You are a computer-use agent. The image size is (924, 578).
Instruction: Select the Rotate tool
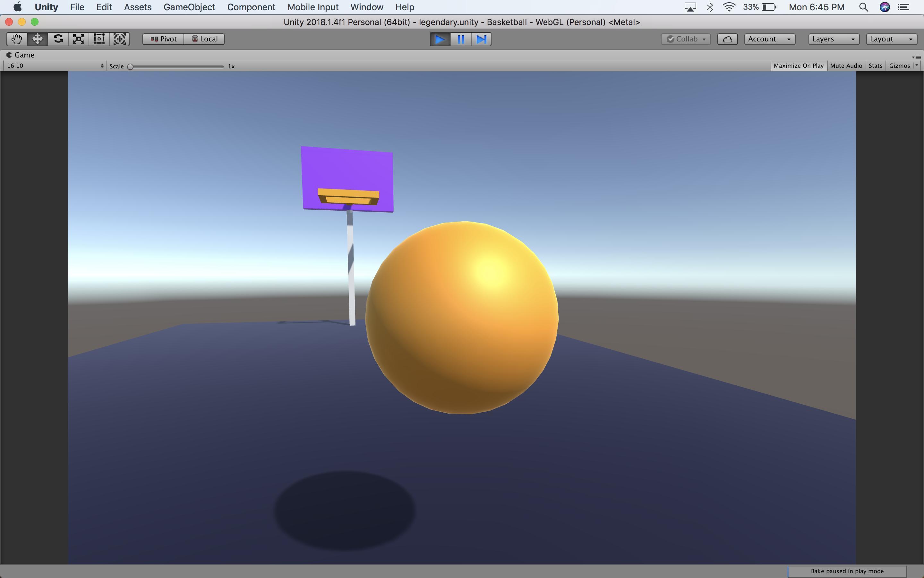click(x=58, y=39)
